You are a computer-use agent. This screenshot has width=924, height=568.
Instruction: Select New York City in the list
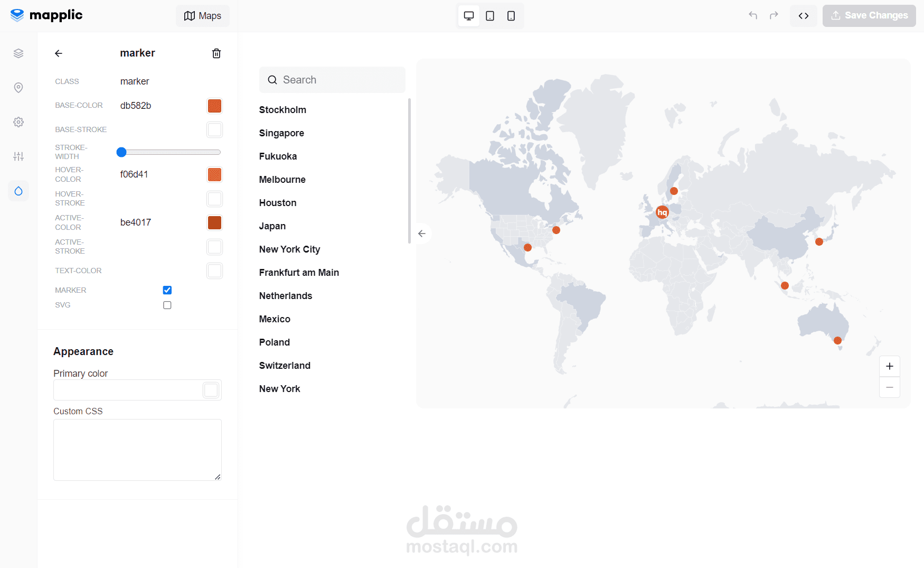[x=289, y=249]
